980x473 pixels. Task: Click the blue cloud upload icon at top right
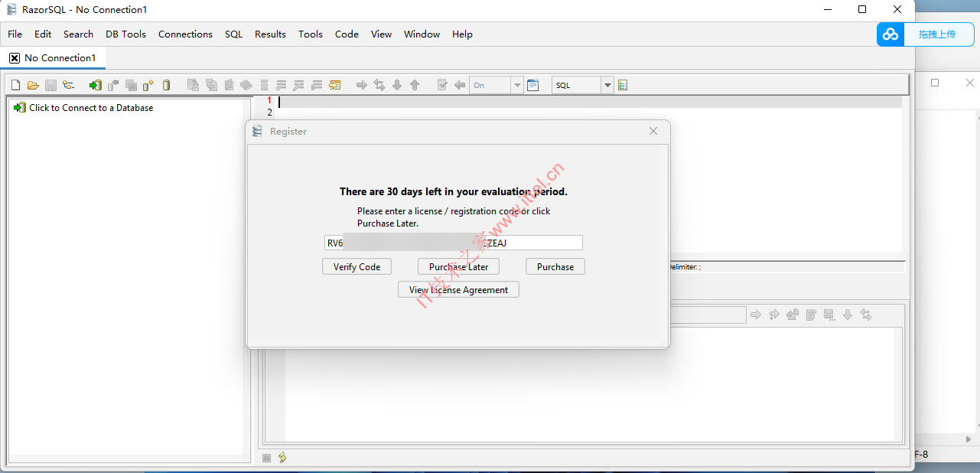(890, 34)
